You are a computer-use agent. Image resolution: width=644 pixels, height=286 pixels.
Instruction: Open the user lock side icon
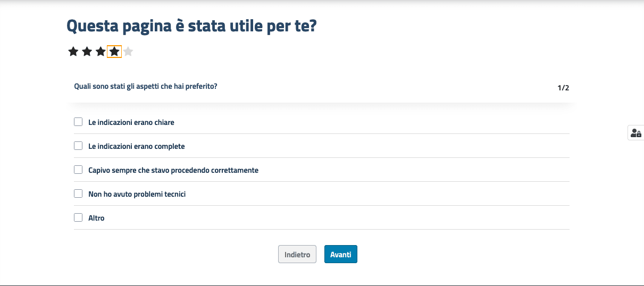pos(635,133)
